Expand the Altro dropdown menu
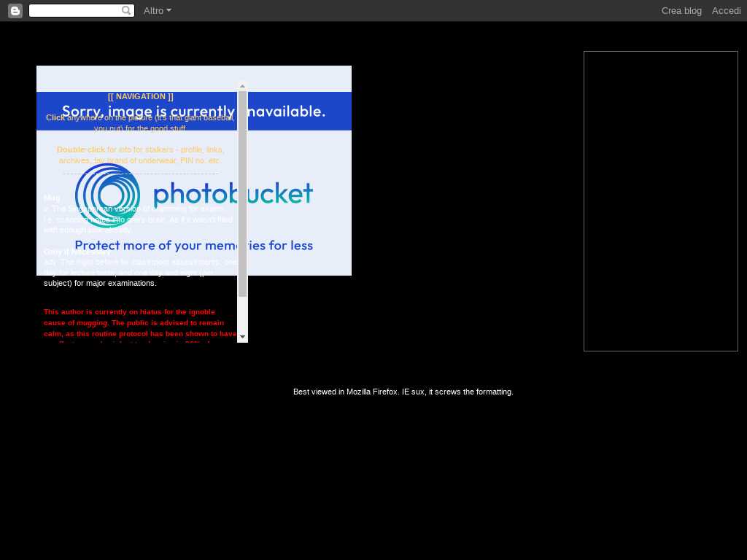The image size is (747, 560). 157,11
